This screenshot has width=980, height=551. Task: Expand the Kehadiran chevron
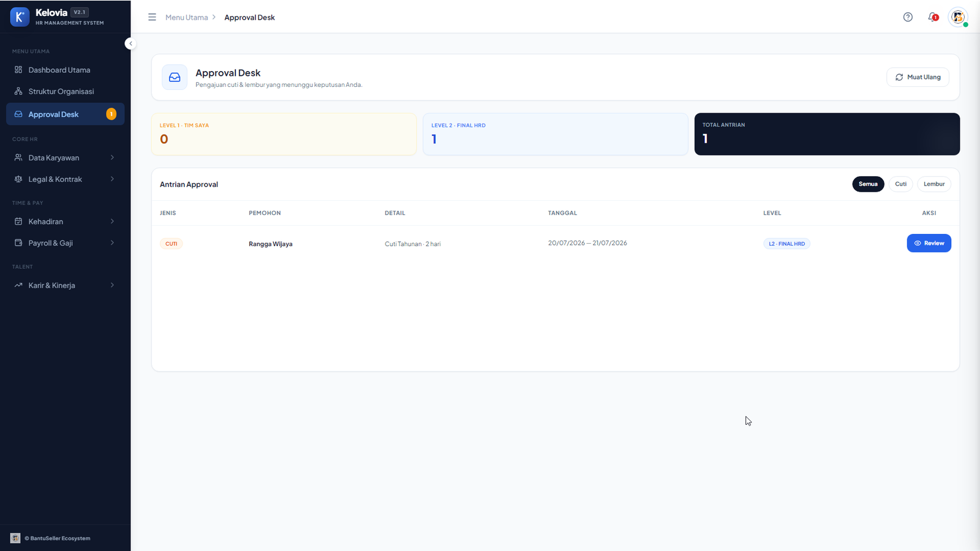112,221
